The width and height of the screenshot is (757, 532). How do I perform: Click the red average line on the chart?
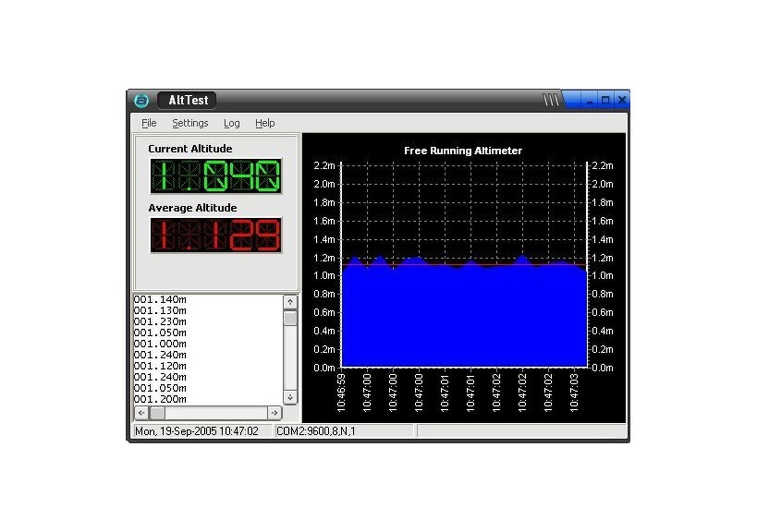[462, 265]
